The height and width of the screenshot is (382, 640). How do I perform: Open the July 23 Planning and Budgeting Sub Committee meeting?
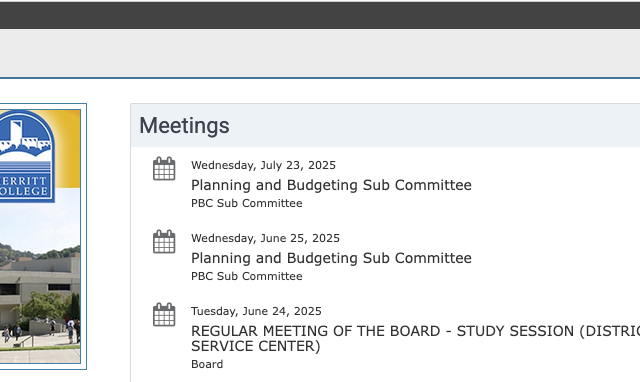[331, 185]
